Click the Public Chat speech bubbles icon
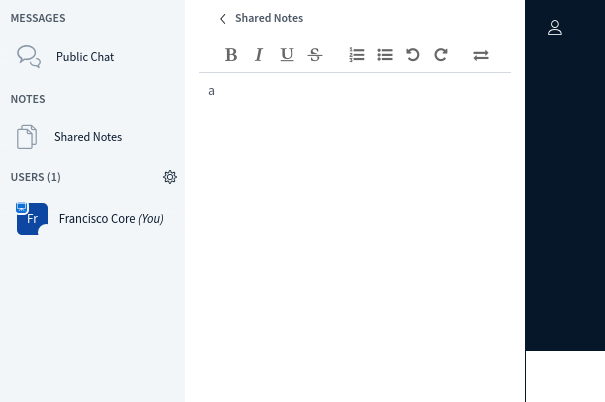This screenshot has width=605, height=402. tap(29, 57)
